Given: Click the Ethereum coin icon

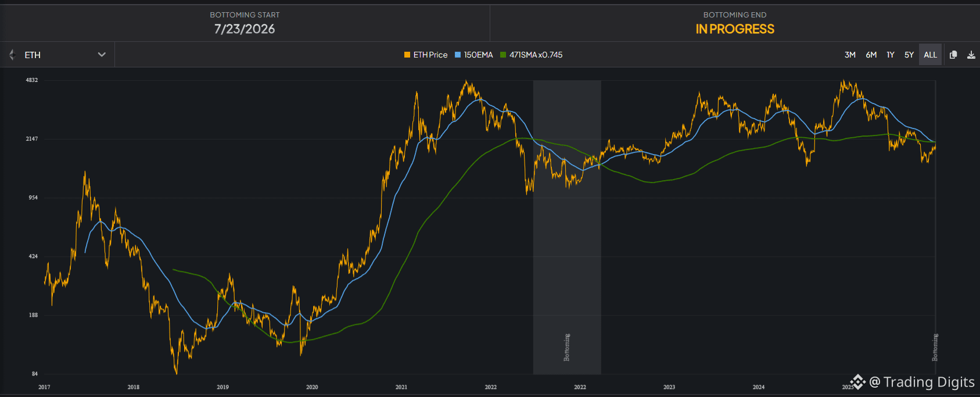Looking at the screenshot, I should coord(12,55).
